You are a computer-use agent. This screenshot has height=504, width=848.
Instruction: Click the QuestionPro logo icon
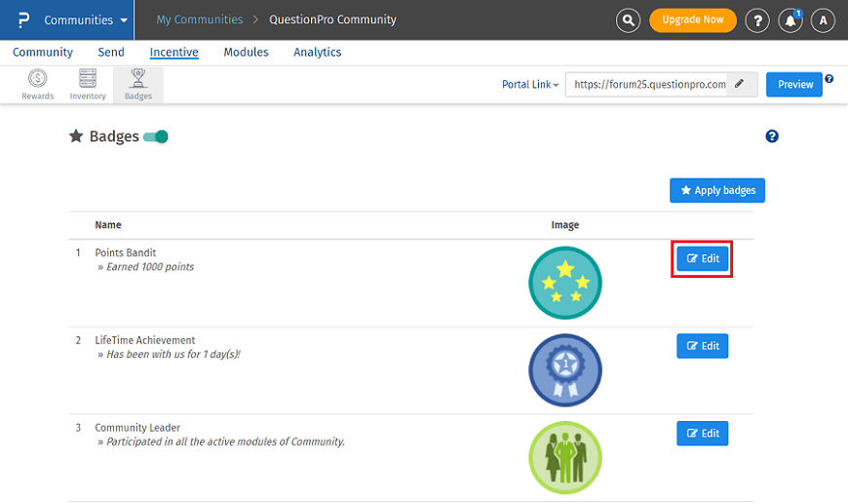[23, 19]
